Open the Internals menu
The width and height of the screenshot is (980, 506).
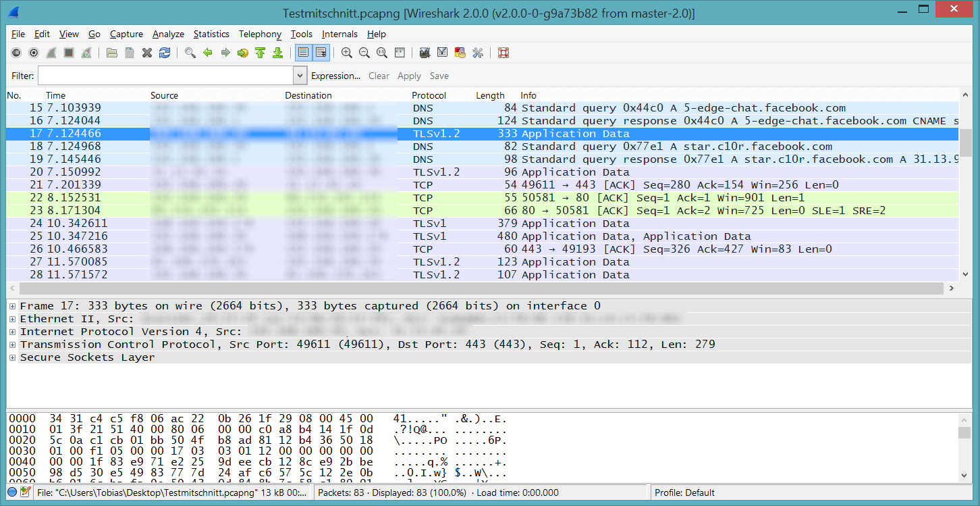339,34
